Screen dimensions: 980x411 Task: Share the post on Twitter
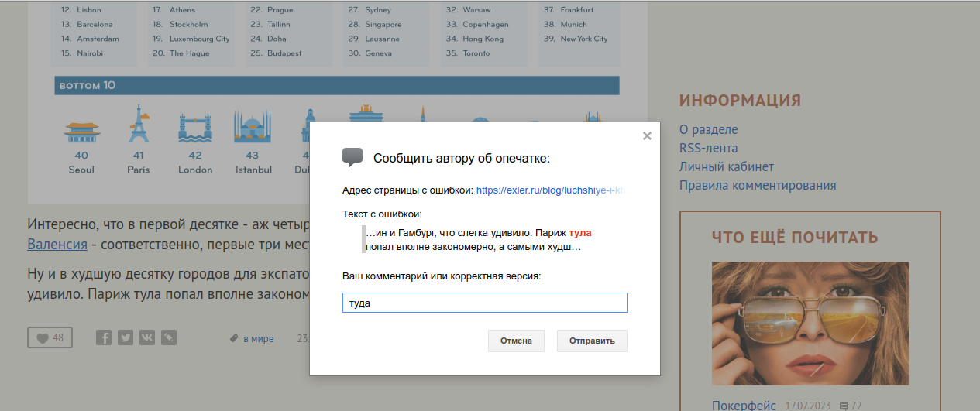(x=125, y=337)
